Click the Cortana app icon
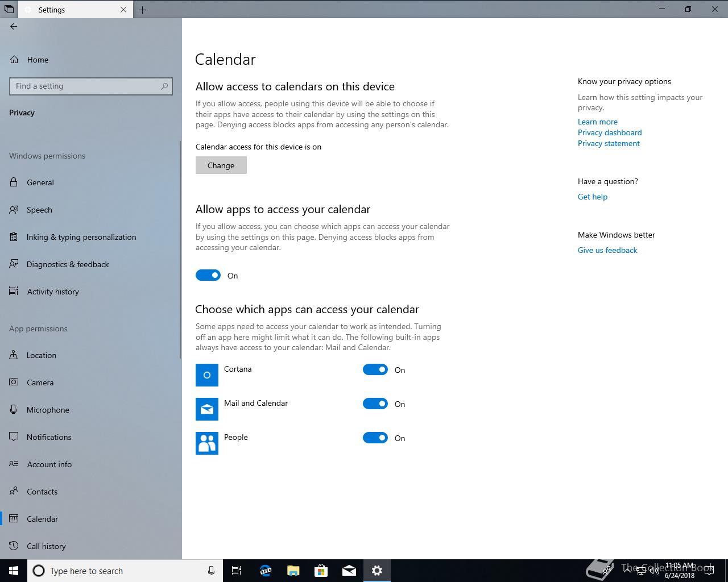The width and height of the screenshot is (728, 582). coord(207,375)
